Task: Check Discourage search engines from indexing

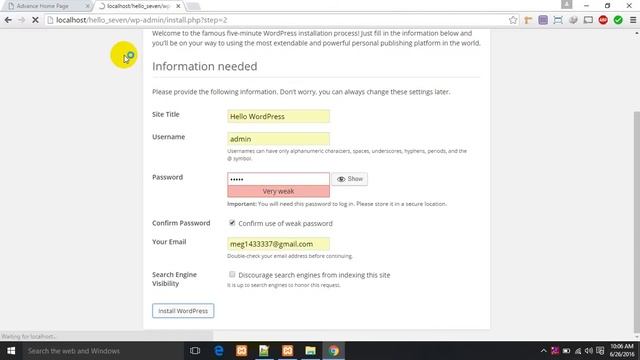Action: [x=232, y=274]
